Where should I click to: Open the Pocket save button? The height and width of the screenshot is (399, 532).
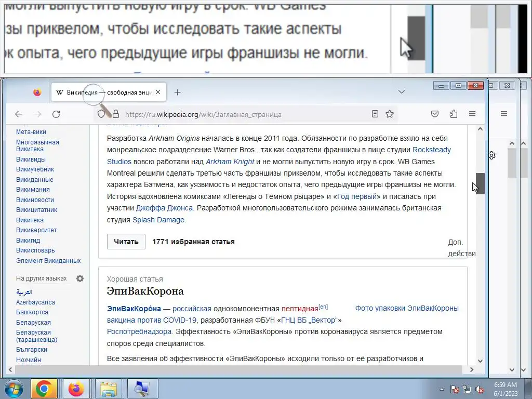(x=435, y=114)
